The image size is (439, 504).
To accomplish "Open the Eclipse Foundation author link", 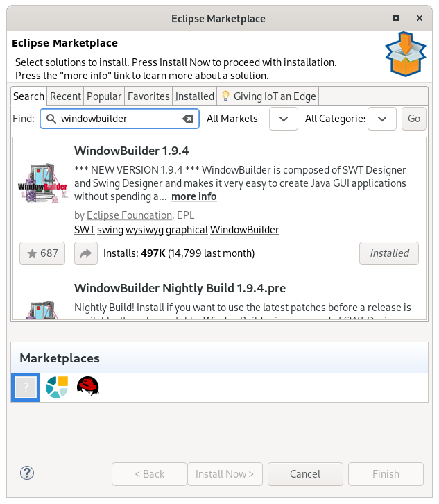I will 130,215.
